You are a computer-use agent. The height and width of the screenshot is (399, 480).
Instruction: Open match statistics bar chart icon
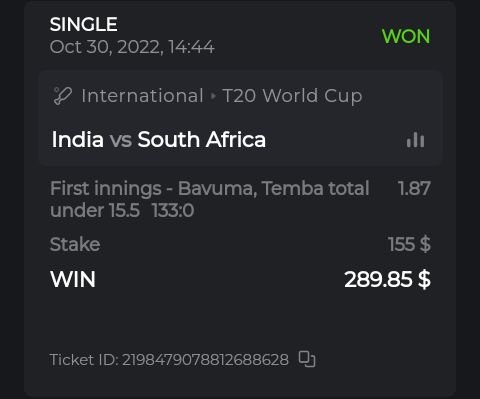pyautogui.click(x=415, y=140)
